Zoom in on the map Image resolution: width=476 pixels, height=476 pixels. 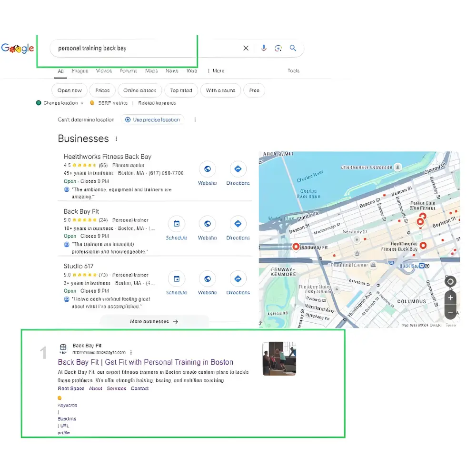(x=450, y=298)
